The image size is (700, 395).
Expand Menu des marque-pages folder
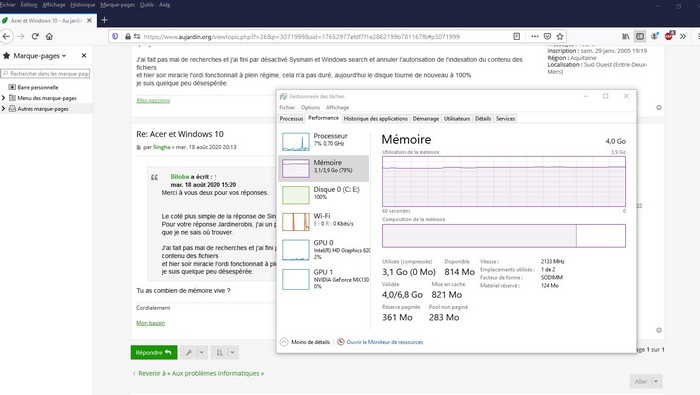[x=4, y=98]
